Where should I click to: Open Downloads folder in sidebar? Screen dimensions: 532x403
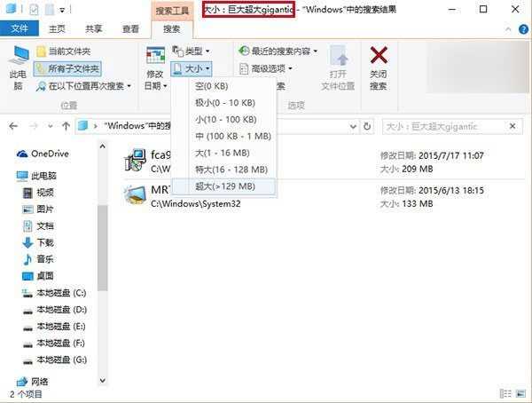(x=38, y=242)
